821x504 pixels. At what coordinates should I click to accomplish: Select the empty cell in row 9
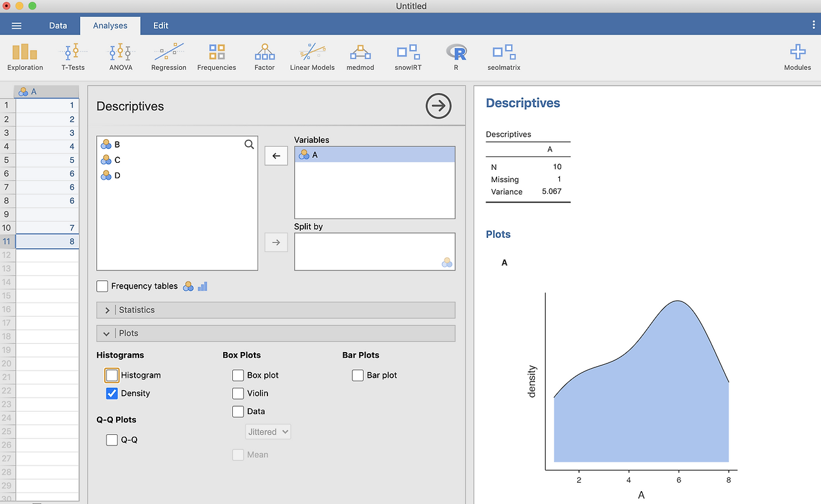[x=47, y=214]
